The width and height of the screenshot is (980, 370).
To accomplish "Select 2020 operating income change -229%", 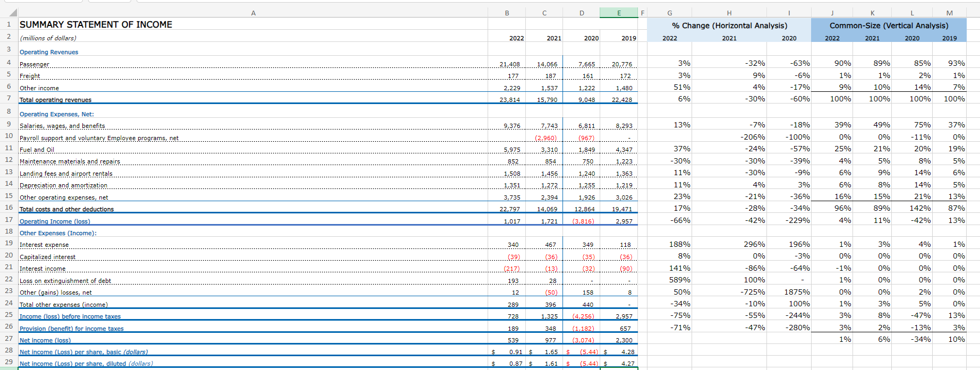I will click(798, 220).
